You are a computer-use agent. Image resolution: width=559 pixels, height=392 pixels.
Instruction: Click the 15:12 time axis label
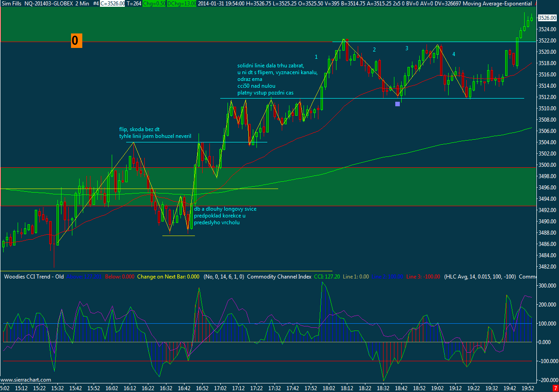(21, 388)
